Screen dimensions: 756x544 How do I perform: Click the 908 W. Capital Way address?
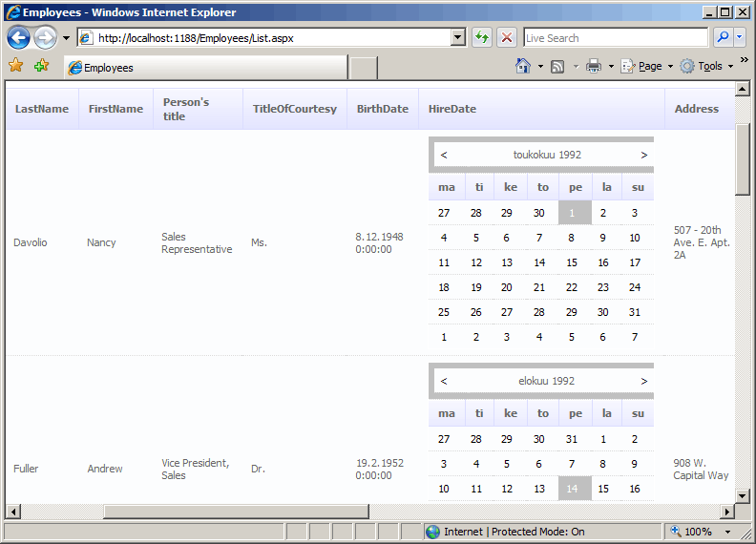click(701, 470)
